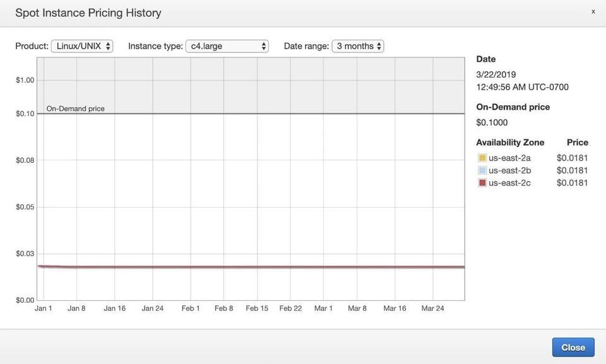The image size is (606, 364).
Task: Click the blue Close button
Action: (x=573, y=348)
